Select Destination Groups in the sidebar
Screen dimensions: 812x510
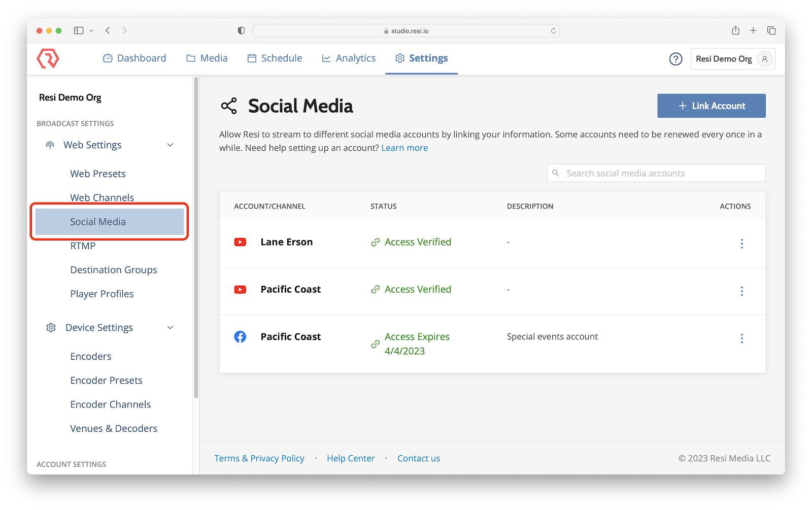(x=114, y=270)
